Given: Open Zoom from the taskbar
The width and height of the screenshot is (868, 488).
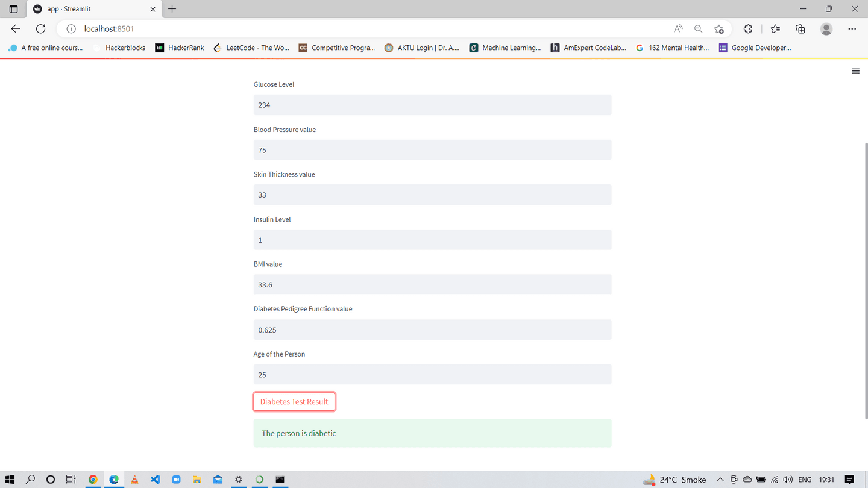Looking at the screenshot, I should pyautogui.click(x=176, y=480).
